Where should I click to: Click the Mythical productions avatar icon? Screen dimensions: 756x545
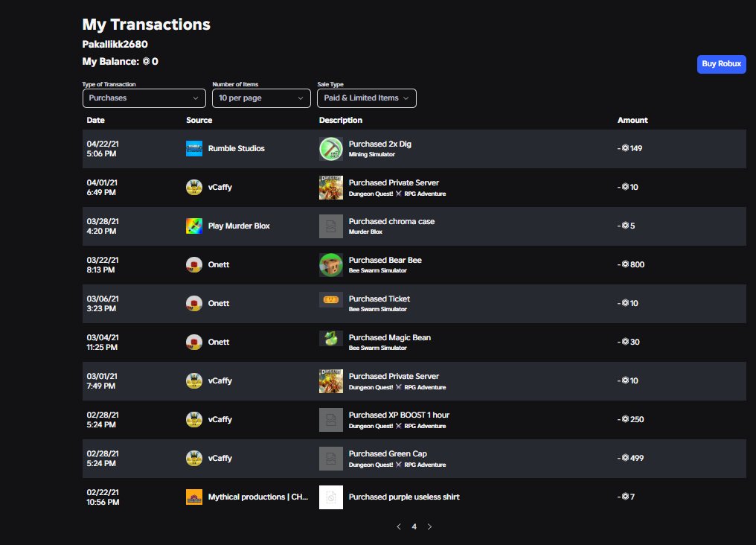point(194,497)
